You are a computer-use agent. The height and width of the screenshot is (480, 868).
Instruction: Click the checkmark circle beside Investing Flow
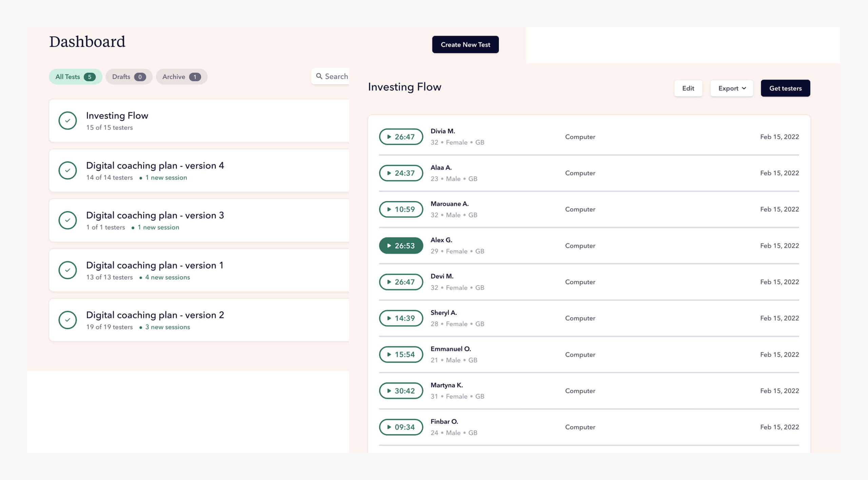[67, 120]
